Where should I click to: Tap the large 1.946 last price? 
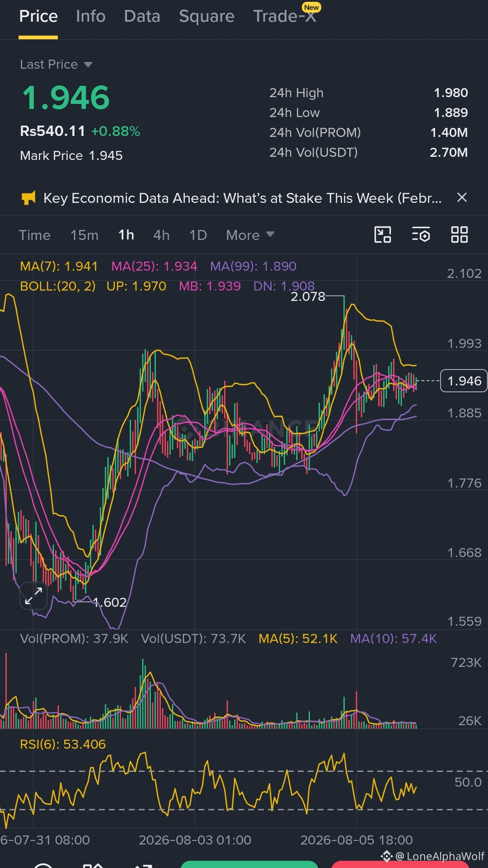66,98
